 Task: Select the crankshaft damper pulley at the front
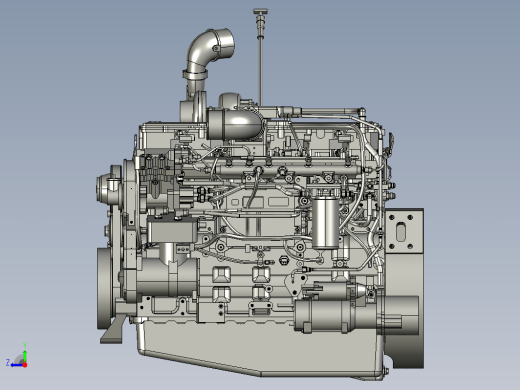click(105, 288)
